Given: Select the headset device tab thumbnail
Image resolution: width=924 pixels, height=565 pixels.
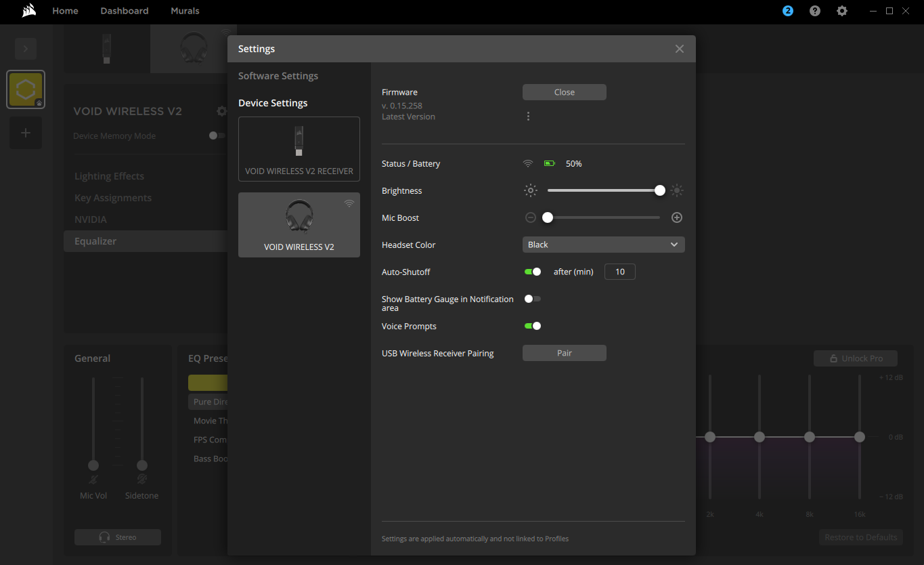Looking at the screenshot, I should pos(194,49).
